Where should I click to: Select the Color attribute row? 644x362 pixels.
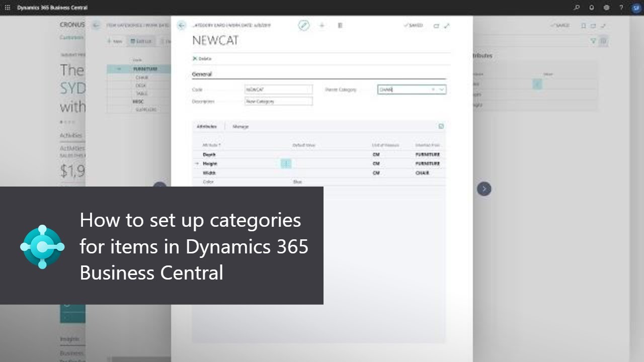pyautogui.click(x=318, y=182)
